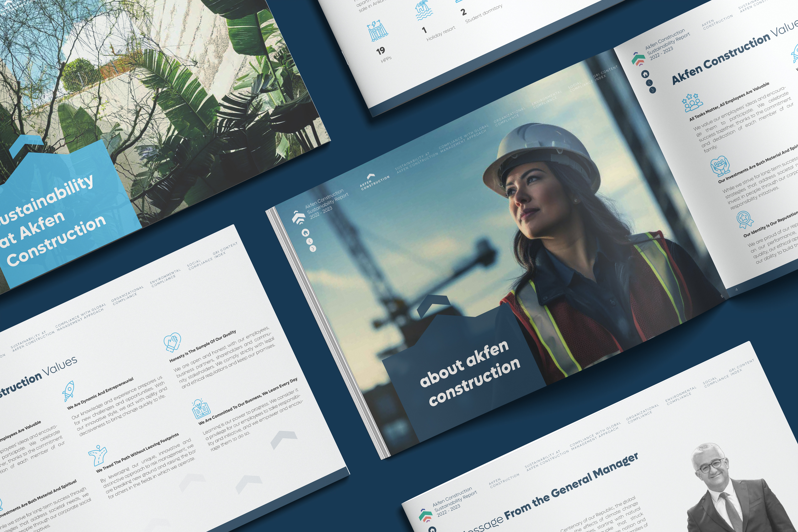The width and height of the screenshot is (798, 532).
Task: Click the home icon on the upper-right Values page
Action: click(645, 74)
